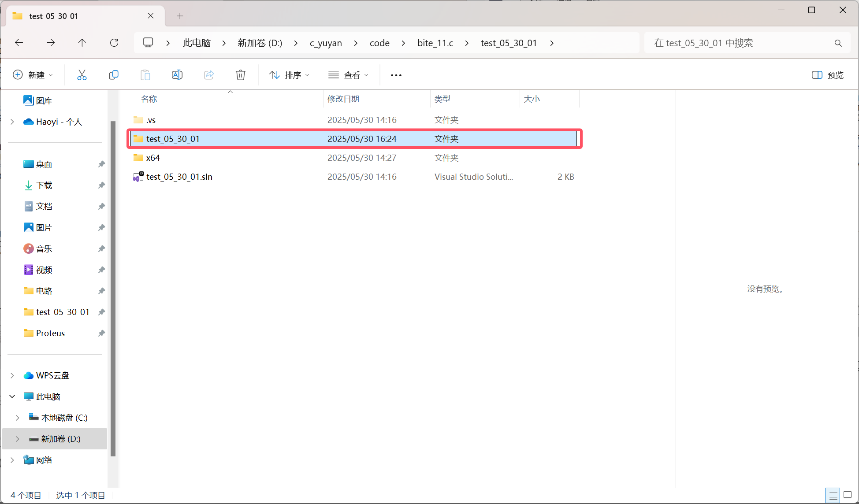The image size is (859, 504).
Task: Open the View dropdown menu
Action: tap(348, 75)
